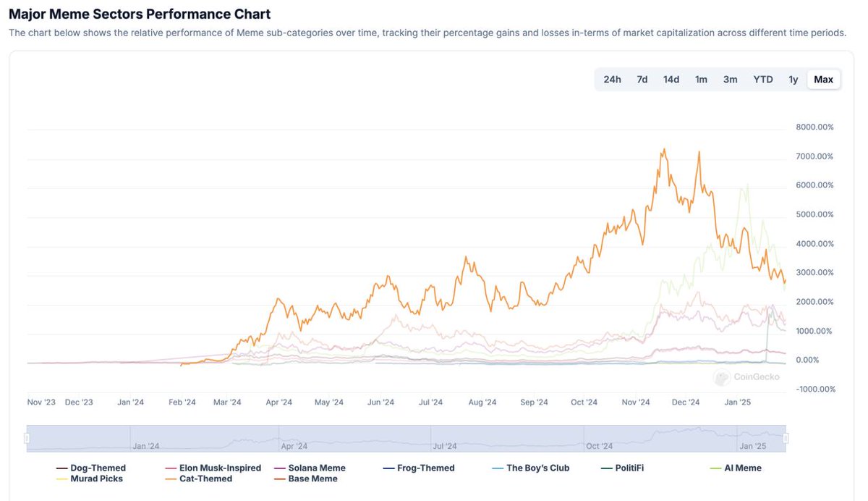Click the -1000.00% y-axis label
This screenshot has height=501, width=868.
[814, 389]
